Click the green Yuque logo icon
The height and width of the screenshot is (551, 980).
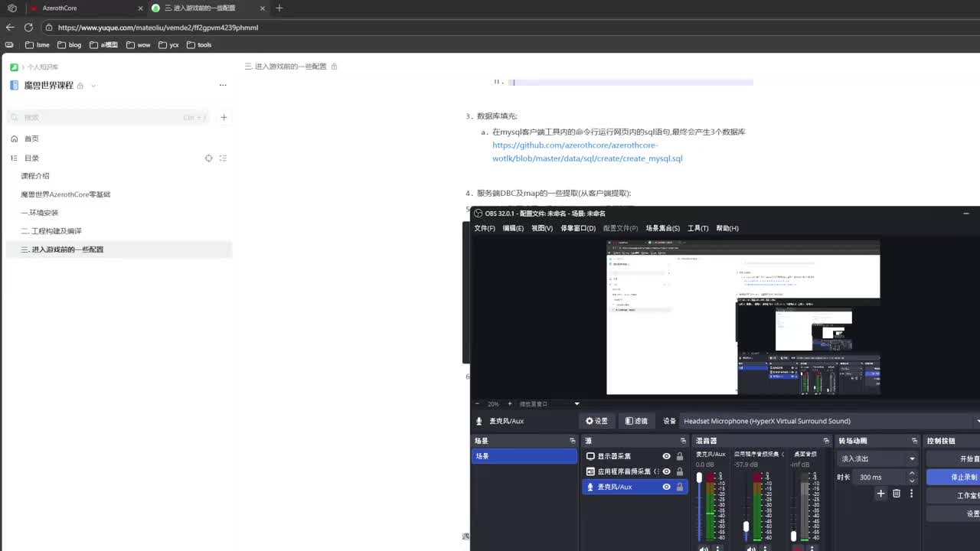pos(14,67)
